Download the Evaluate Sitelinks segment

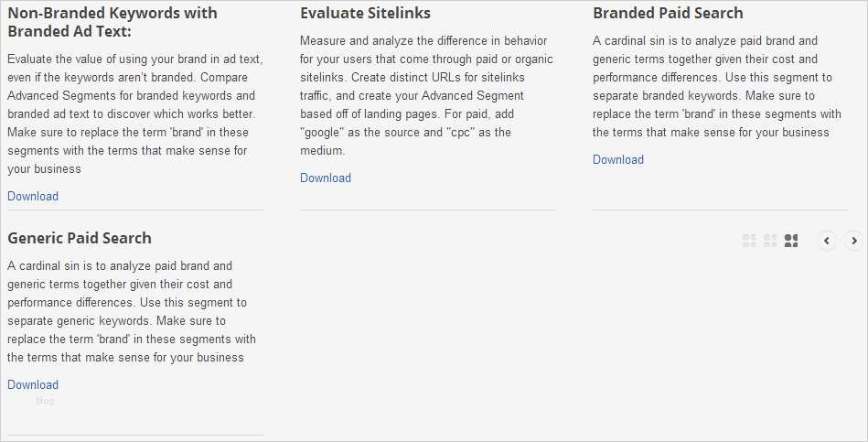point(326,178)
